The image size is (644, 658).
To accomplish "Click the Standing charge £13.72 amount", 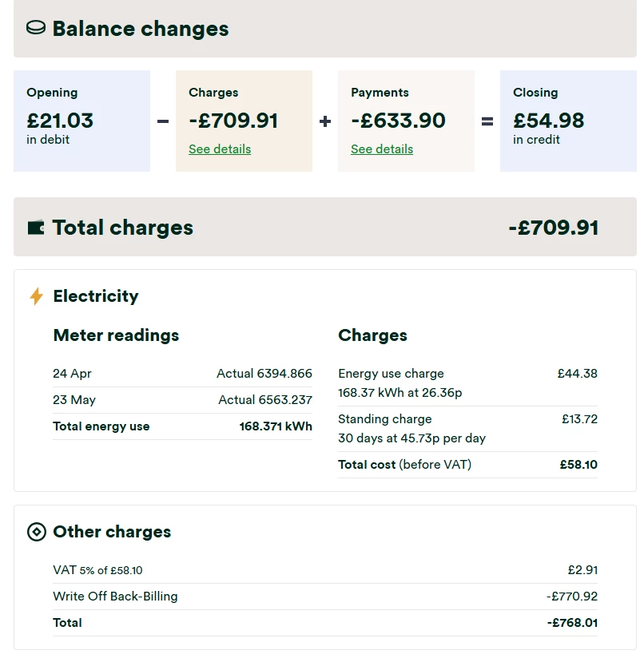I will (579, 419).
